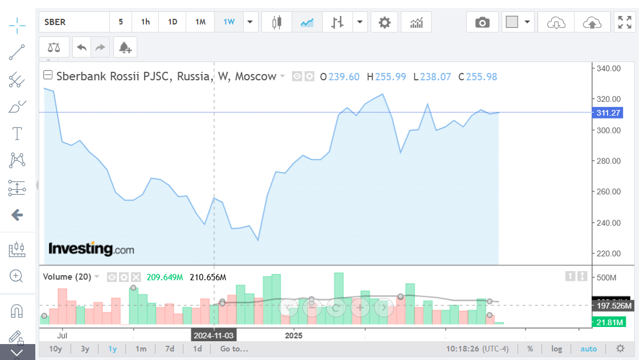Open Sberbank series settings gear
Screen dimensions: 644x360
309,76
